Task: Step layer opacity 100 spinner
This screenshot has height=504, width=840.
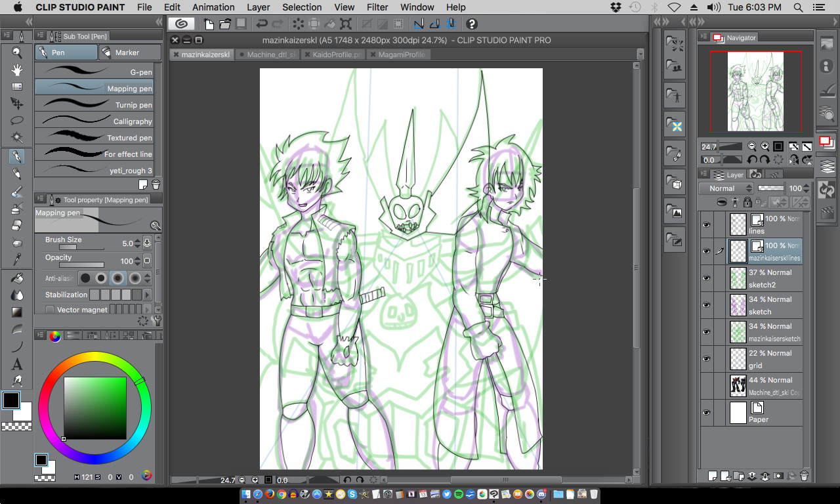Action: click(806, 188)
